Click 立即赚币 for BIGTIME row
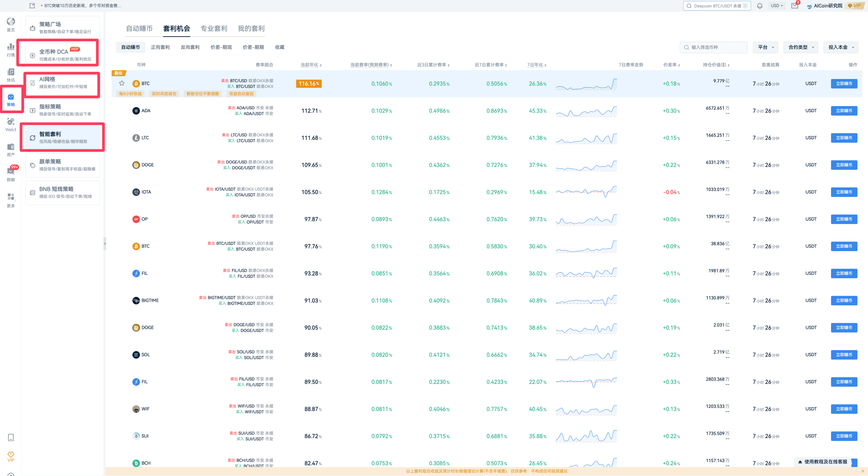The width and height of the screenshot is (868, 476). (844, 300)
